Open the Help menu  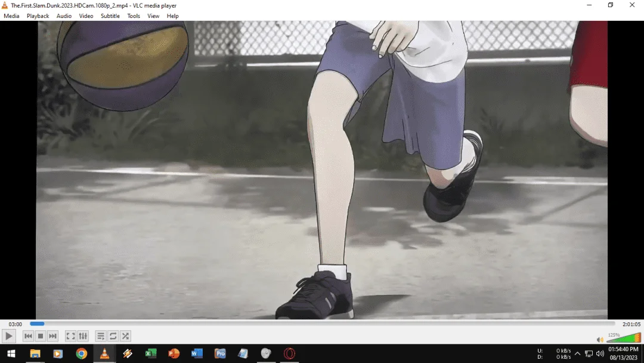[172, 16]
